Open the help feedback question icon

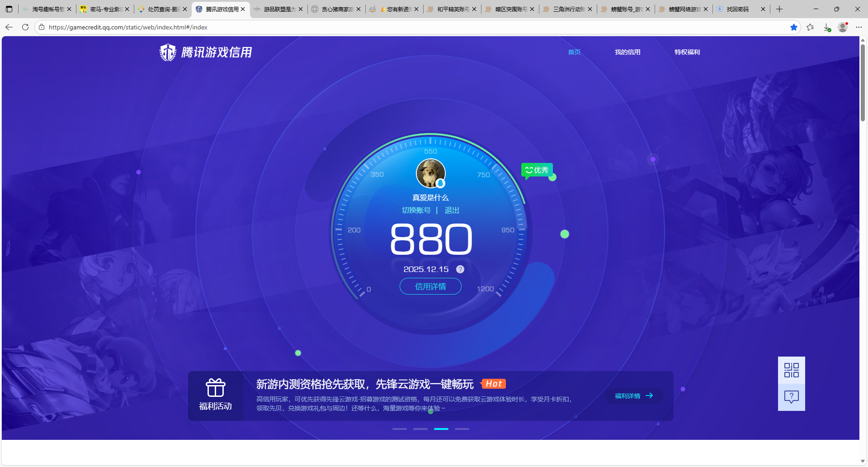coord(791,397)
